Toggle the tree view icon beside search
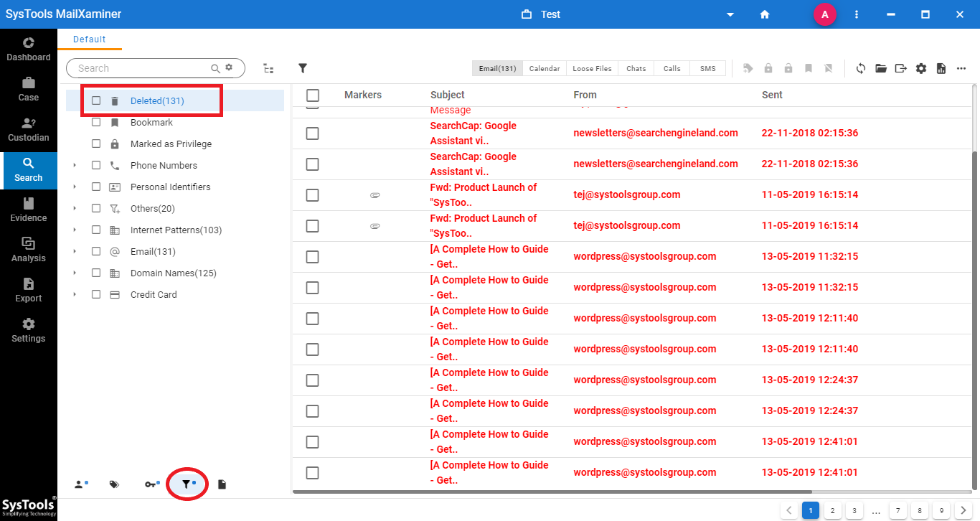 click(x=268, y=68)
